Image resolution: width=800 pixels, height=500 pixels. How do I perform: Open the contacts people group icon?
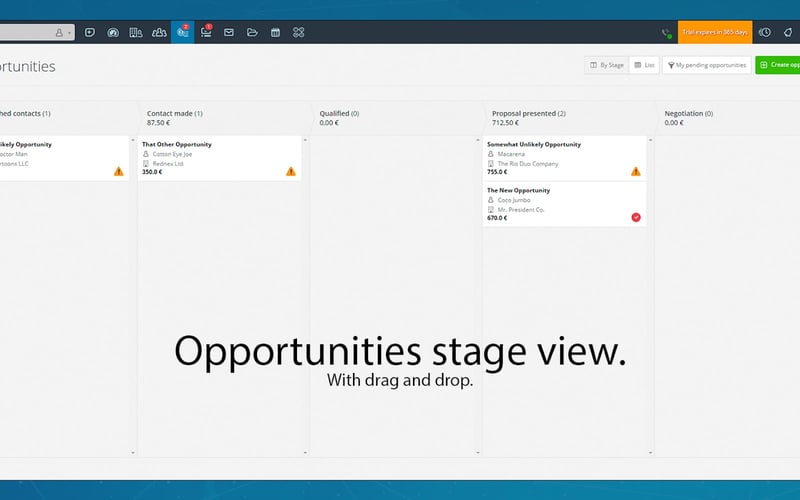click(x=159, y=33)
